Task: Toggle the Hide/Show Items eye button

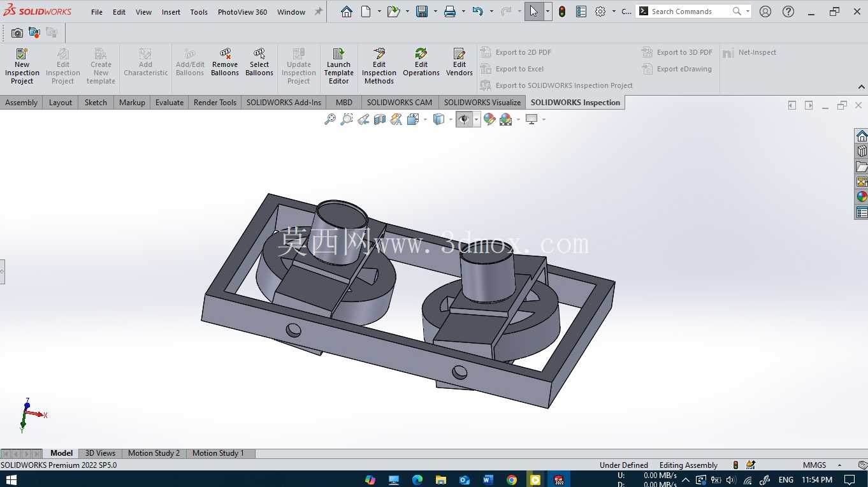Action: (464, 119)
